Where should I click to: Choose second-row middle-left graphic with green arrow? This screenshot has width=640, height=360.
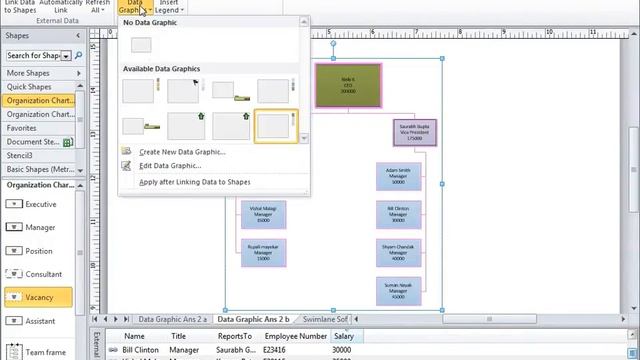coord(186,126)
